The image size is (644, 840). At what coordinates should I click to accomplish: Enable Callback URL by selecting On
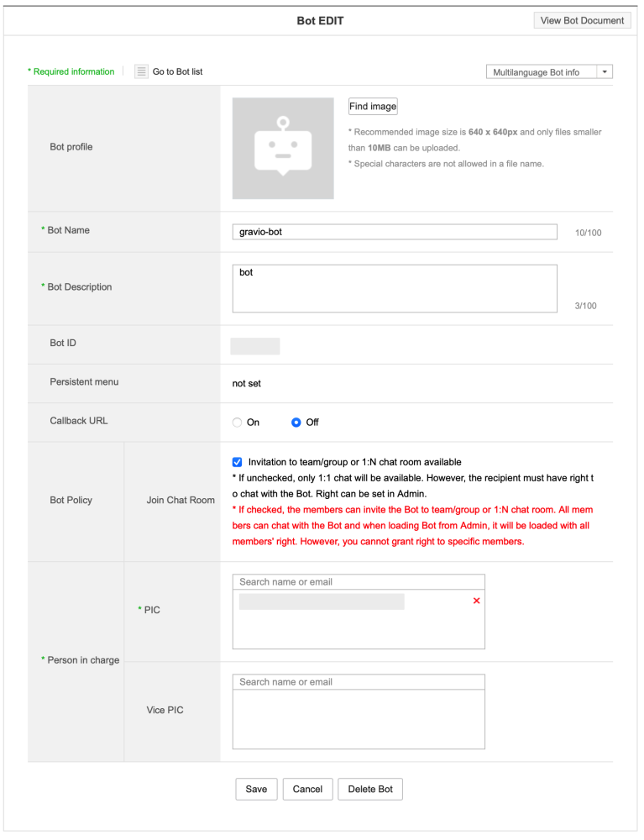237,423
